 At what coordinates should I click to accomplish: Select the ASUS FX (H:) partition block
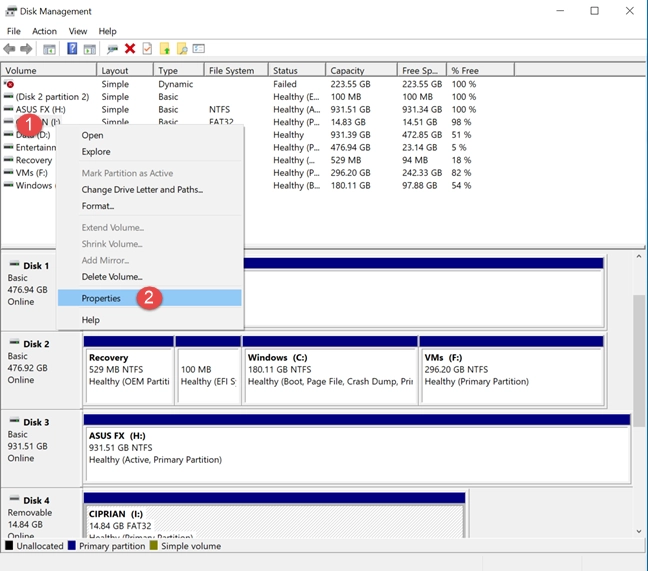[357, 449]
